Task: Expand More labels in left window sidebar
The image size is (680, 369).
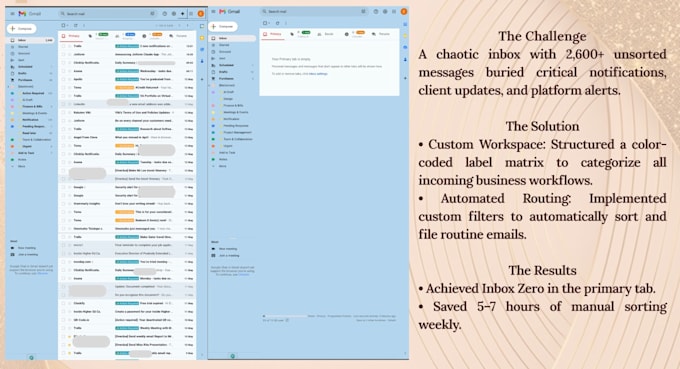Action: pyautogui.click(x=22, y=167)
